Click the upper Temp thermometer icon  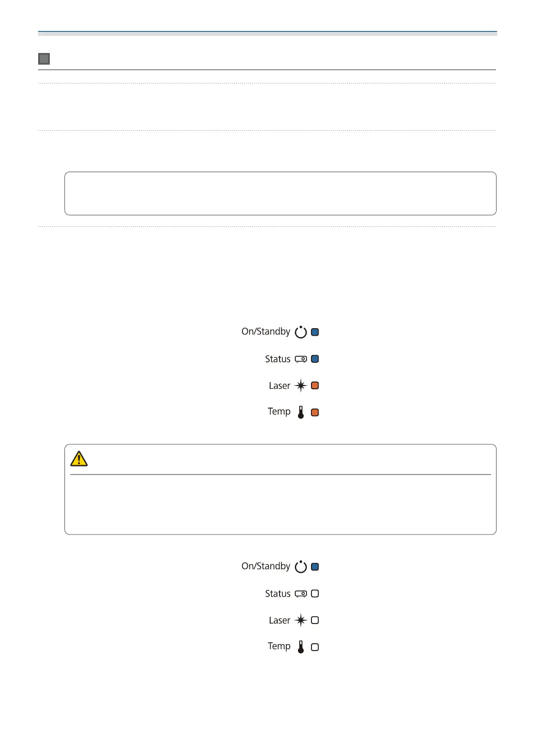click(x=301, y=412)
